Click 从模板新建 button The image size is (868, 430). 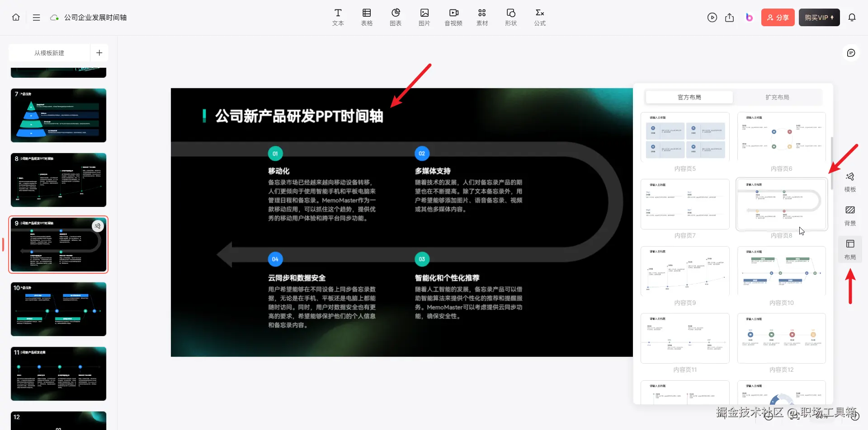(49, 53)
